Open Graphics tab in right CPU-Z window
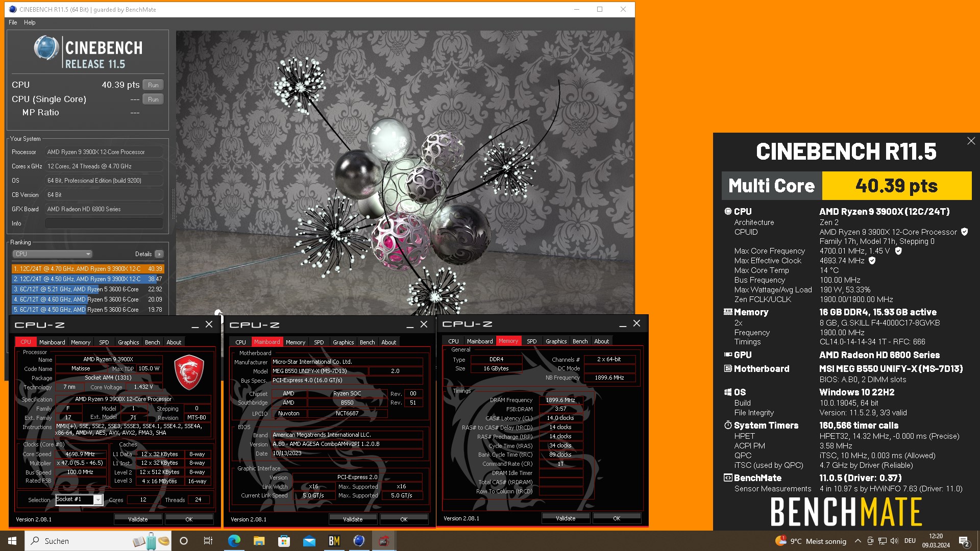Image resolution: width=980 pixels, height=551 pixels. pyautogui.click(x=556, y=341)
